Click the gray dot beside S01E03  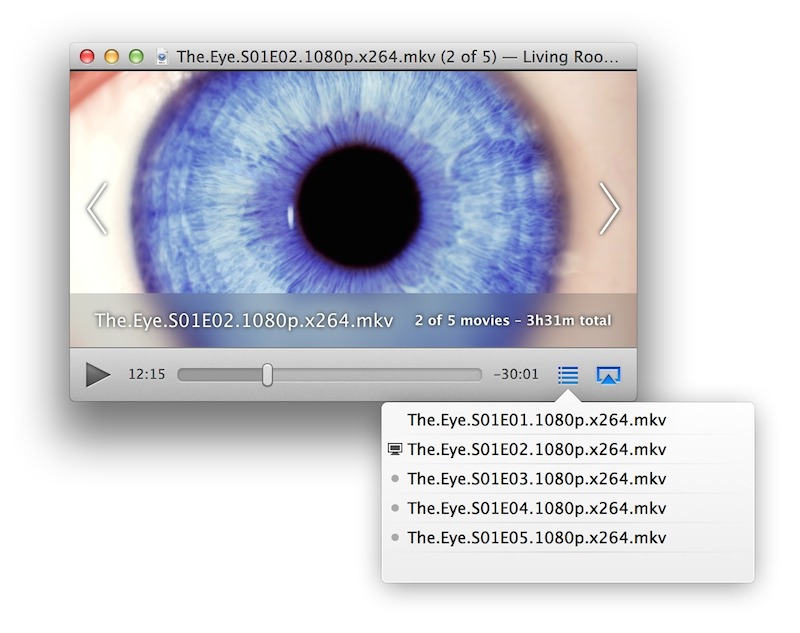click(395, 479)
